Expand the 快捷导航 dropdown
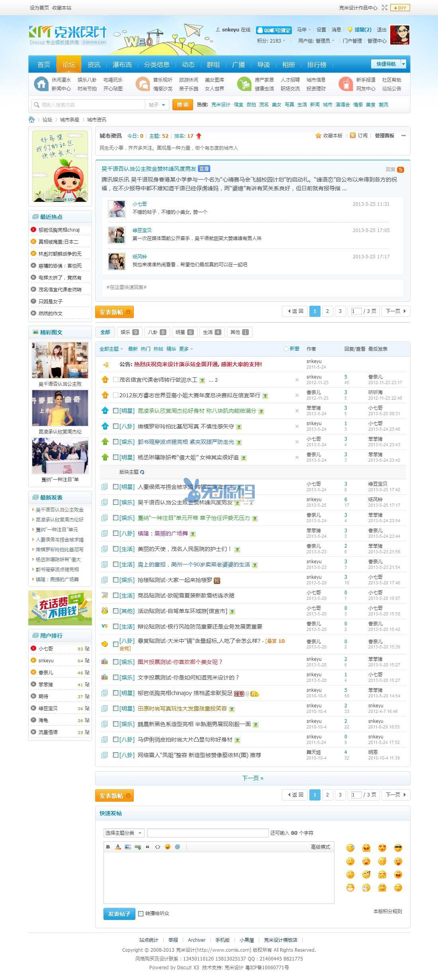The height and width of the screenshot is (980, 438). pos(403,64)
